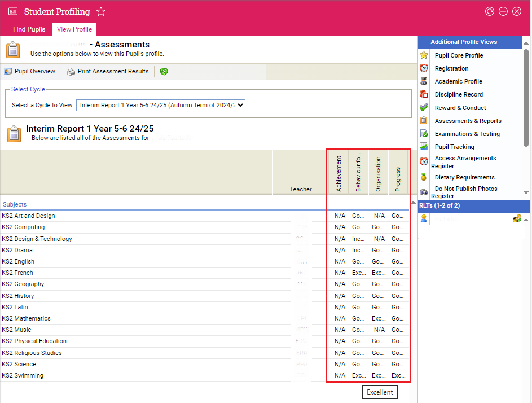Open the Select a Cycle dropdown

(x=161, y=105)
